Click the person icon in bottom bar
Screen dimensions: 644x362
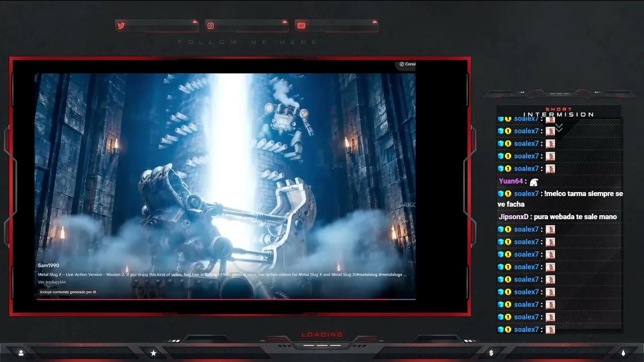point(21,353)
